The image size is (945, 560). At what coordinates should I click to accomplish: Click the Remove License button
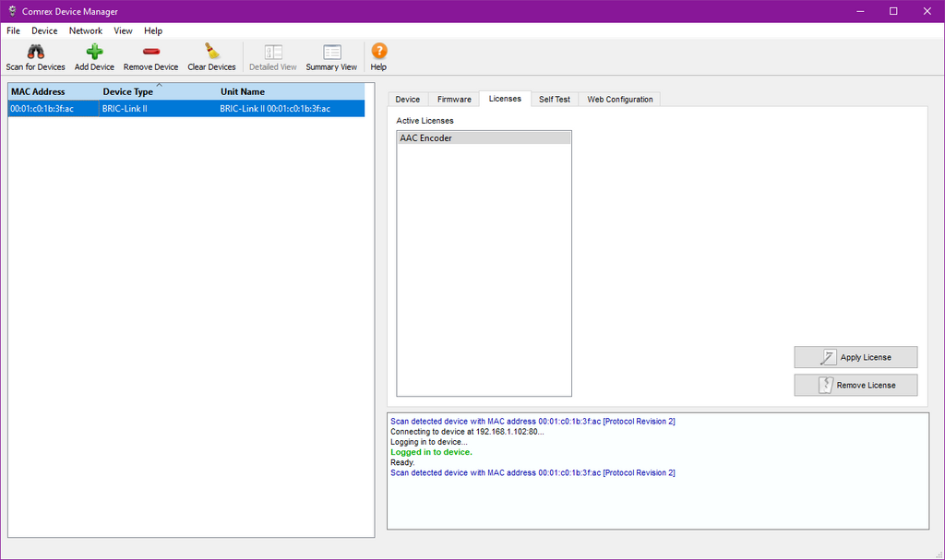pyautogui.click(x=855, y=386)
